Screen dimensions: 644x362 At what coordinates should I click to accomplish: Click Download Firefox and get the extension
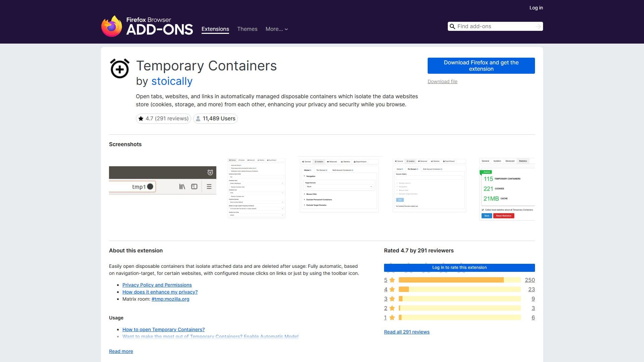point(481,66)
